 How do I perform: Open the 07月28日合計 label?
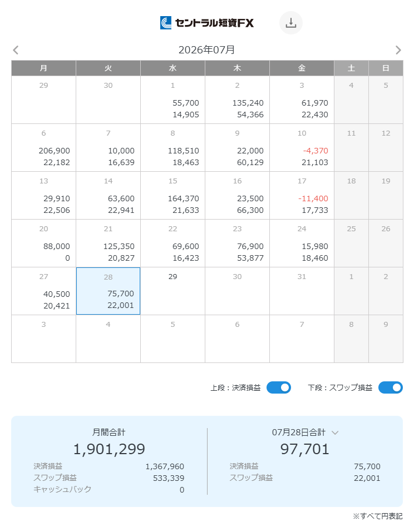[x=298, y=432]
